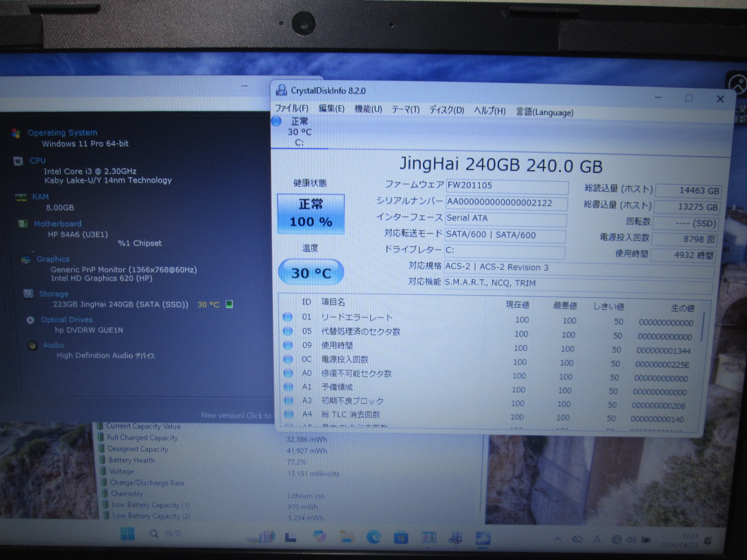The height and width of the screenshot is (560, 747).
Task: Open the Windows Start menu
Action: click(127, 534)
